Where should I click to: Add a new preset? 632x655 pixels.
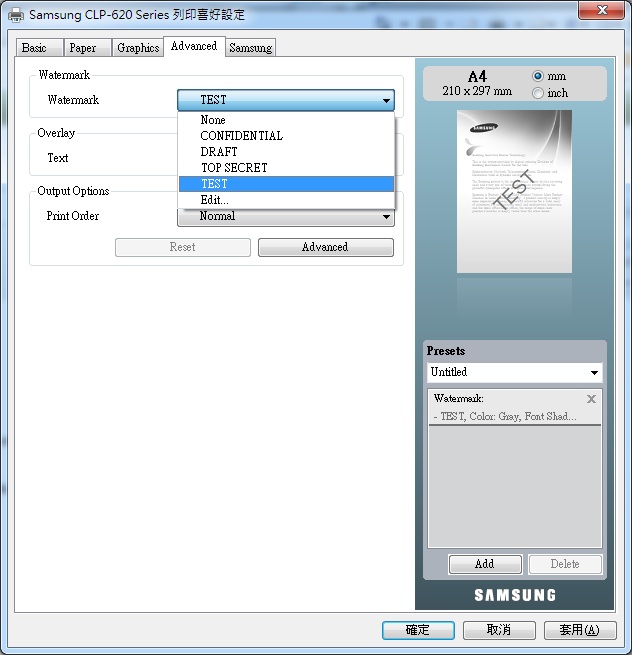pyautogui.click(x=485, y=564)
